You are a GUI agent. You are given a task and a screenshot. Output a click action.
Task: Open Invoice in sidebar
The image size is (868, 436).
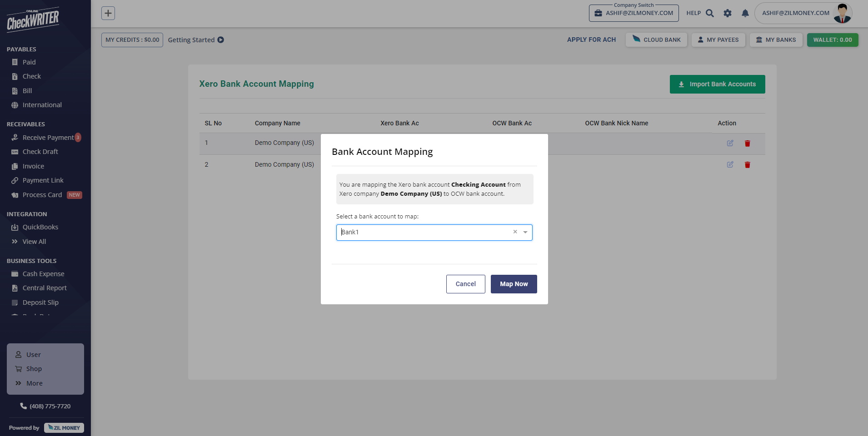(x=33, y=166)
